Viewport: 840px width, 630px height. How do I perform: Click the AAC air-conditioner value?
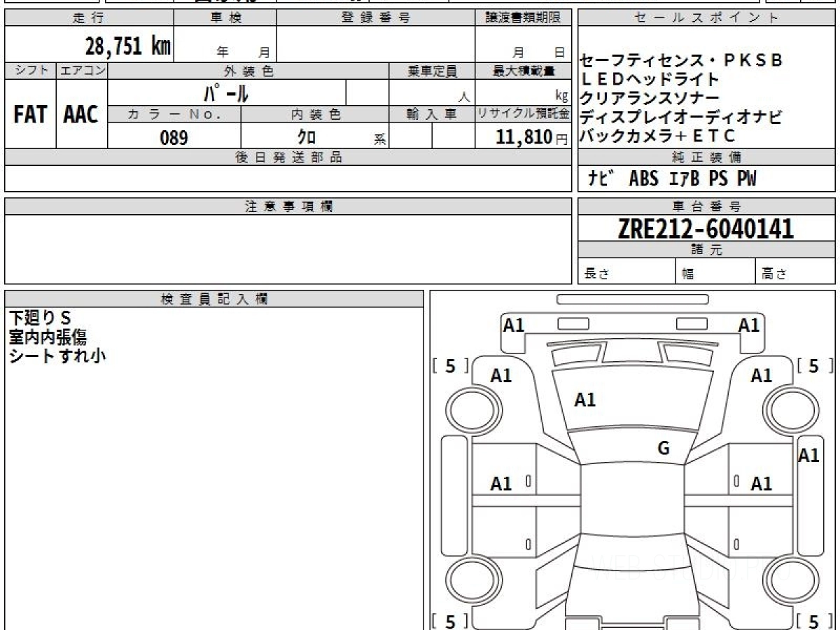[81, 115]
